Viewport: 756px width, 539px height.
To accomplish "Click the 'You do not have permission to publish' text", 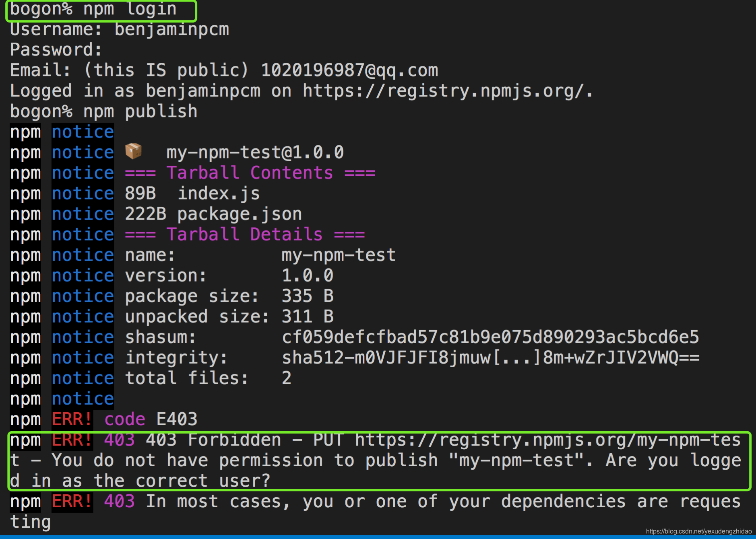I will (x=245, y=461).
